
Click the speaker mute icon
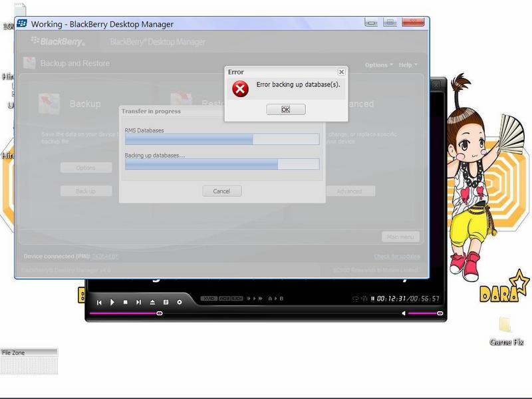(x=403, y=313)
